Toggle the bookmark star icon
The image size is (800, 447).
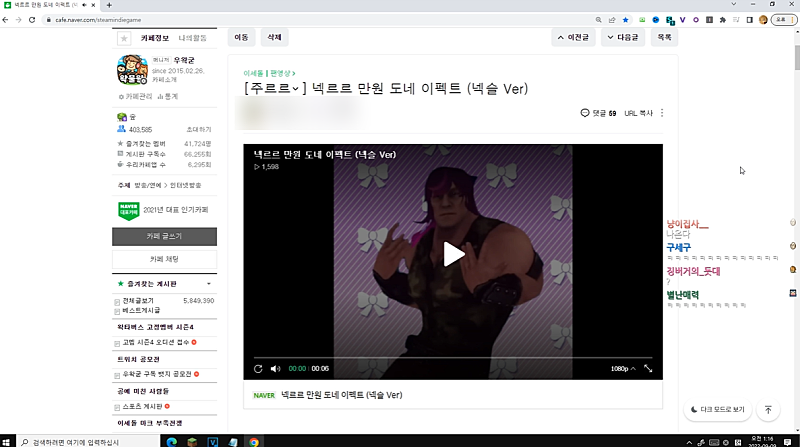[x=626, y=20]
